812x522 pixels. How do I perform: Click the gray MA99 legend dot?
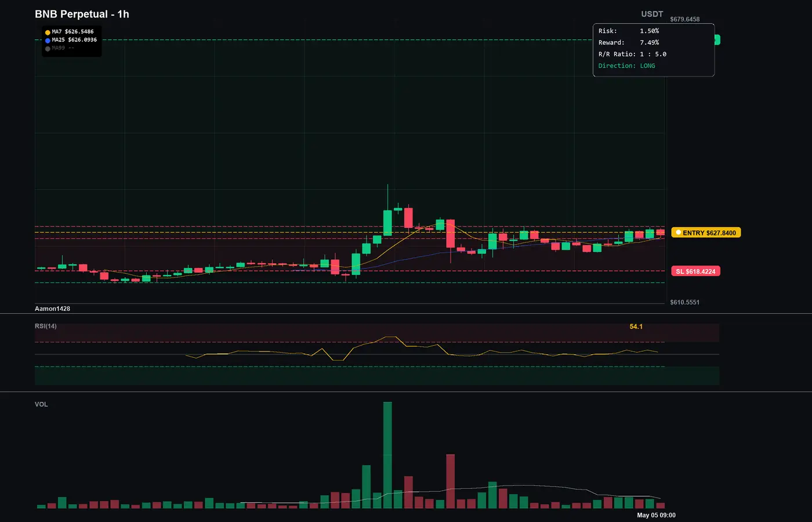pos(48,49)
